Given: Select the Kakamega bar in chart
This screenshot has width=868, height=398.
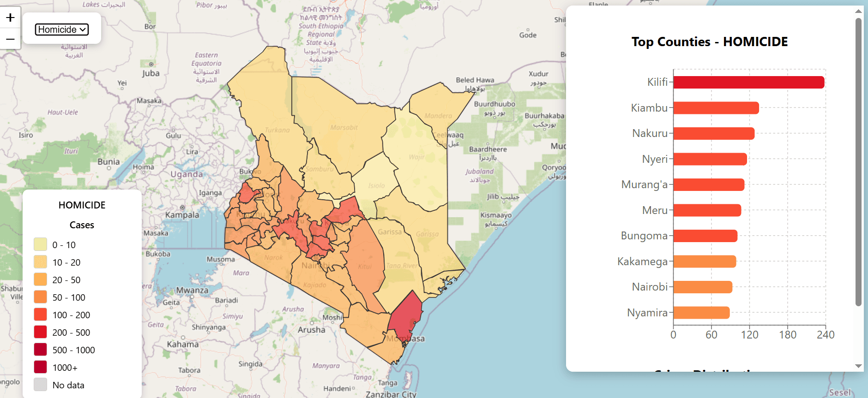Looking at the screenshot, I should (x=705, y=261).
